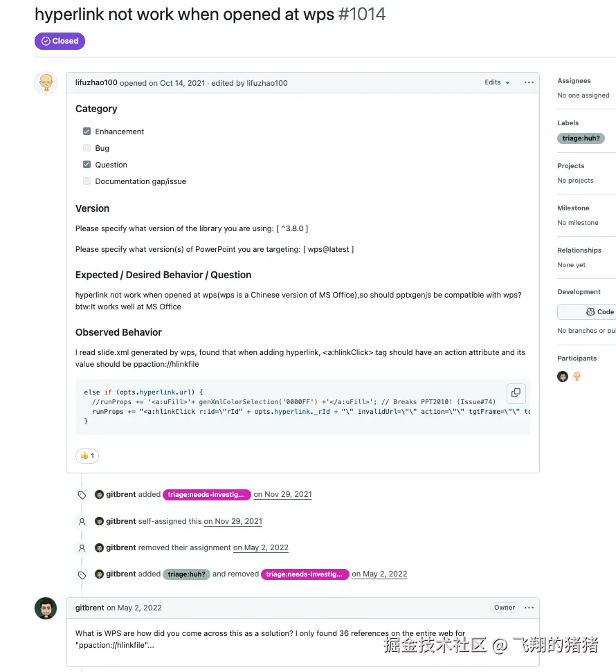This screenshot has height=672, width=616.
Task: Click the second participant avatar in sidebar
Action: (577, 376)
